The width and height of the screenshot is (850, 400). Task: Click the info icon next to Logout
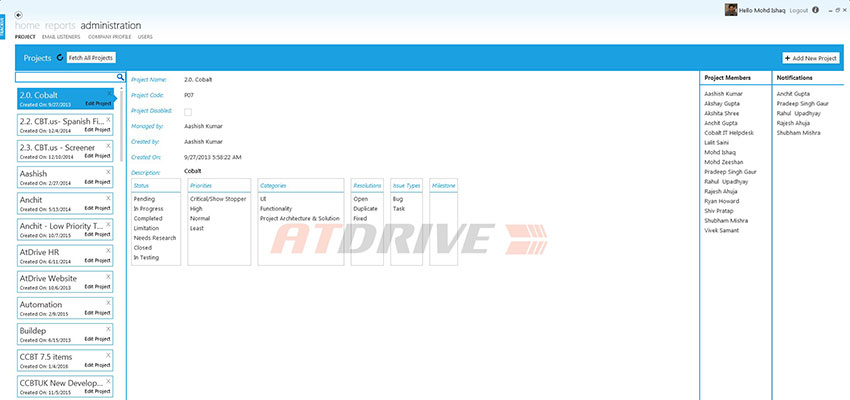pyautogui.click(x=816, y=10)
